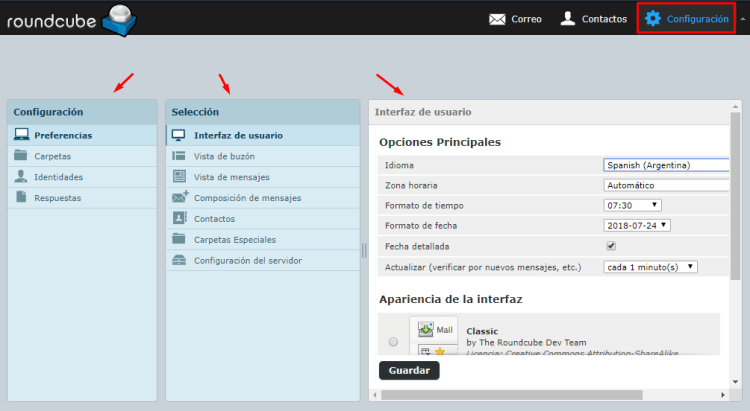Open Contactos person icon in top bar
The image size is (750, 411).
(x=568, y=19)
